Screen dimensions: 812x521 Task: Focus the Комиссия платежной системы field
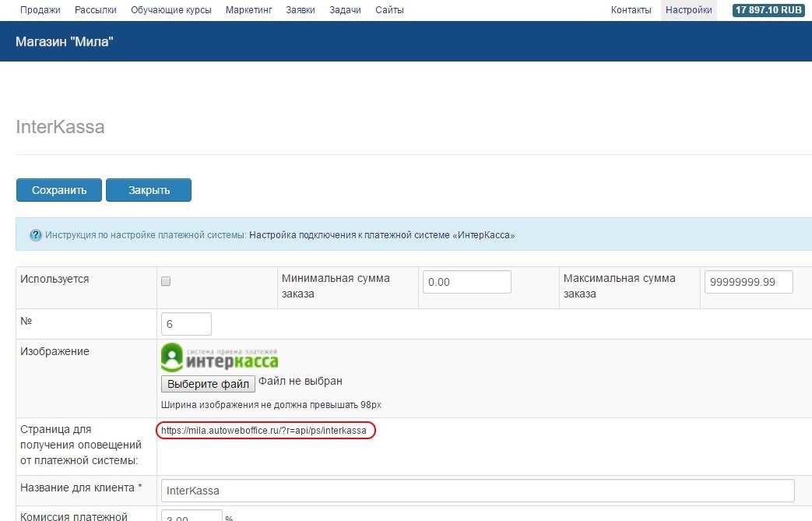pyautogui.click(x=192, y=516)
